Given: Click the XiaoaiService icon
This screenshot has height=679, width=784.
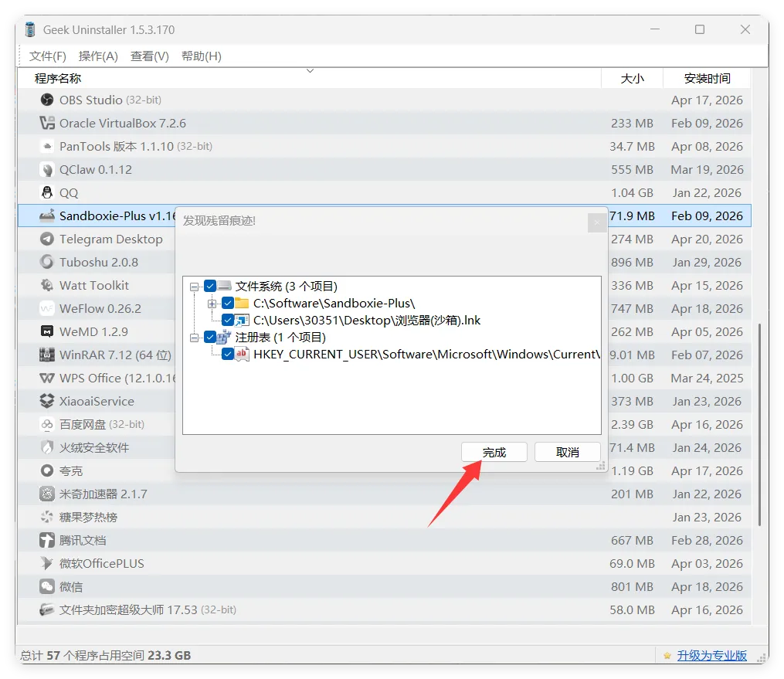Looking at the screenshot, I should pos(47,401).
